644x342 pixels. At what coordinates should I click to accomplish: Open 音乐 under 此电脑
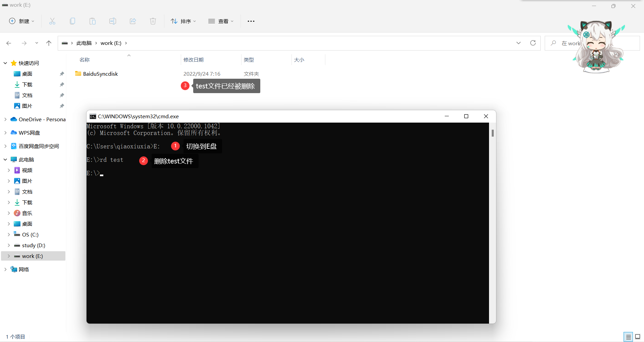click(x=27, y=213)
